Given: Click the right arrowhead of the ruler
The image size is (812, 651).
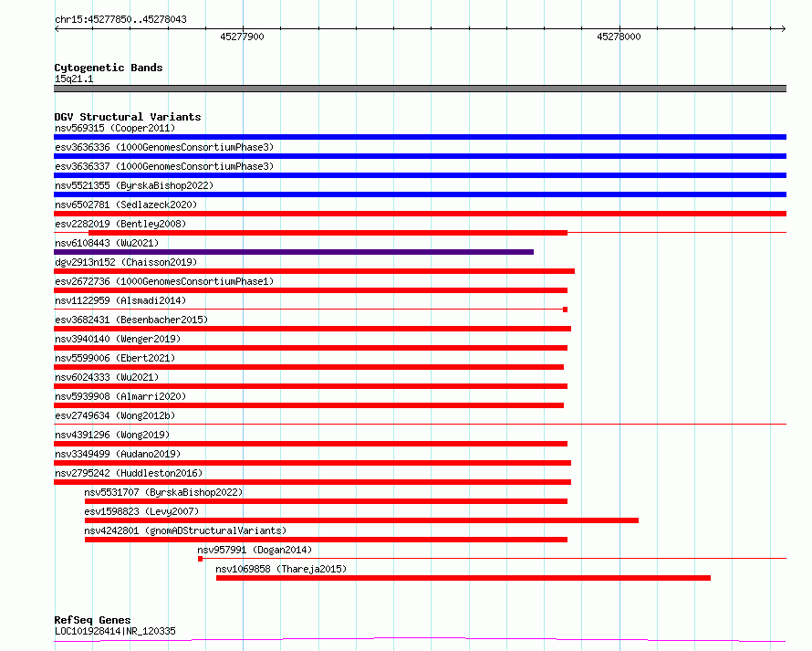Looking at the screenshot, I should pos(784,29).
